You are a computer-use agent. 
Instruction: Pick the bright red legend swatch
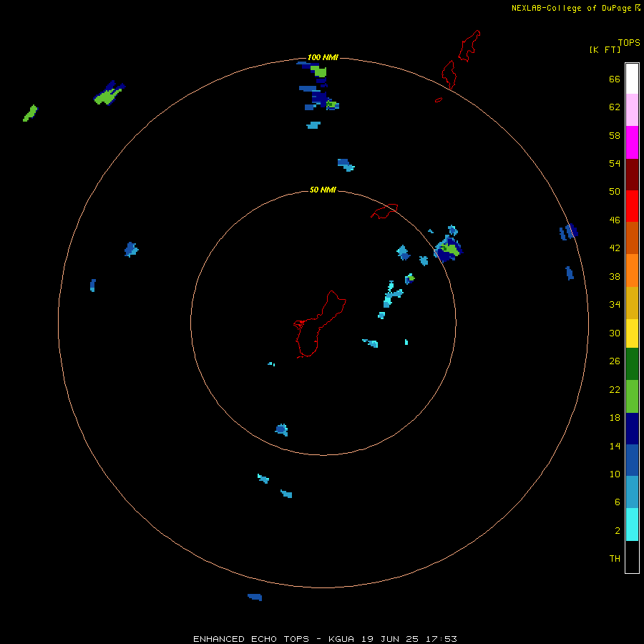(632, 206)
